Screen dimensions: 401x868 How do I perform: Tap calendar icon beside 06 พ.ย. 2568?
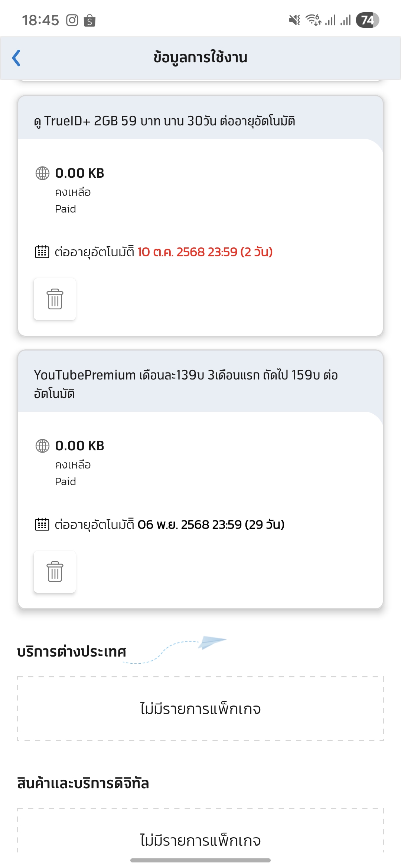42,525
